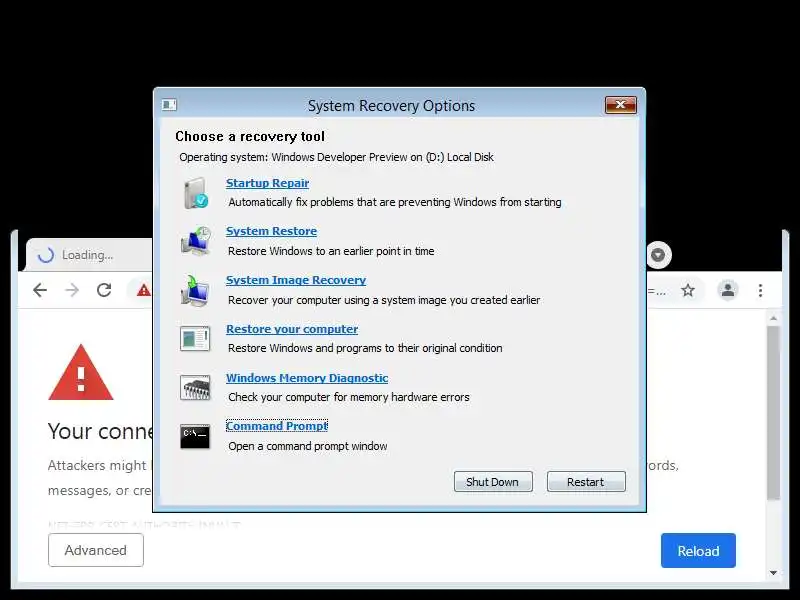Click the black Command Prompt icon
800x600 pixels.
tap(195, 437)
